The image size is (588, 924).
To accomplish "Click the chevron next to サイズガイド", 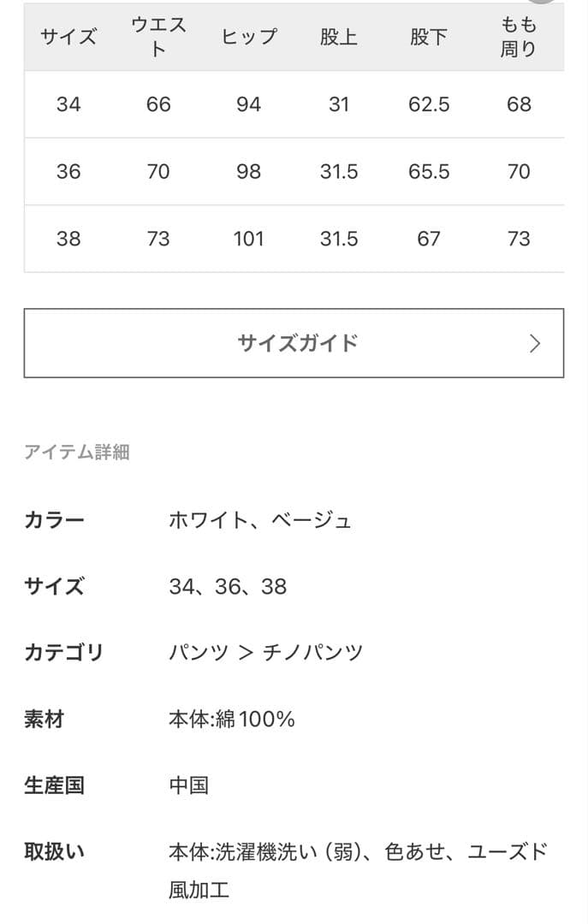I will tap(533, 342).
